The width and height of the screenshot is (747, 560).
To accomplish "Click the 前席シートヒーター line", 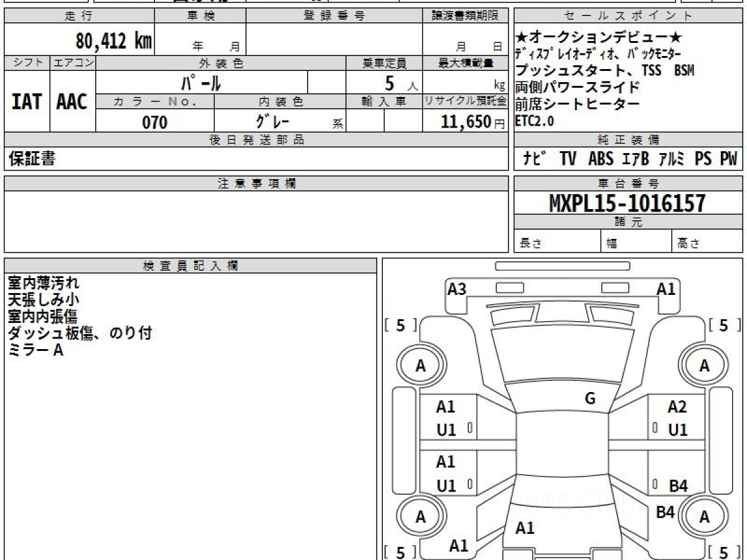I will point(577,104).
